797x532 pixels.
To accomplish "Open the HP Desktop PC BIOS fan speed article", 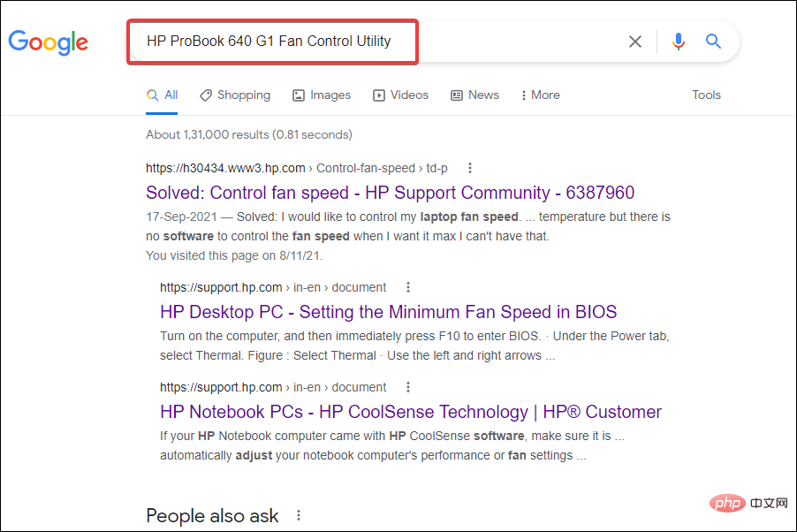I will [x=388, y=312].
